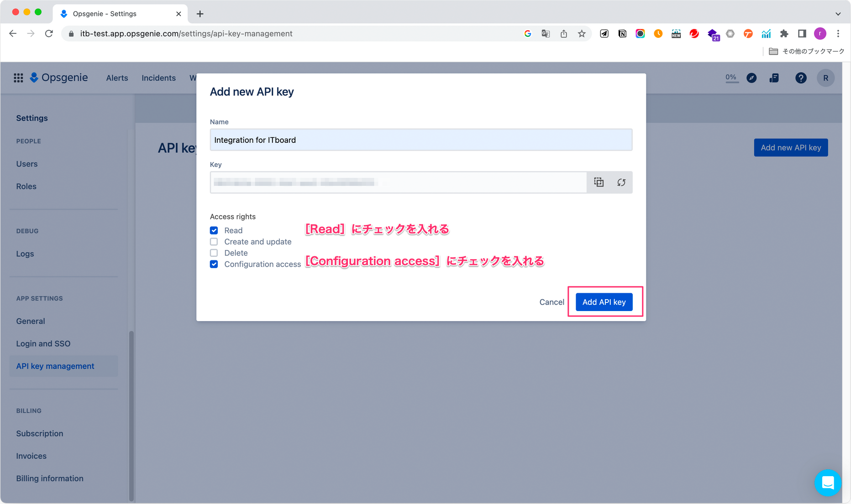The width and height of the screenshot is (851, 504).
Task: Go to the Alerts tab
Action: click(117, 78)
